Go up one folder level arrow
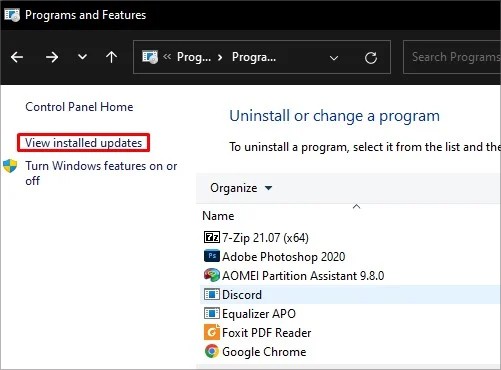Viewport: 501px width, 370px height. click(x=111, y=57)
